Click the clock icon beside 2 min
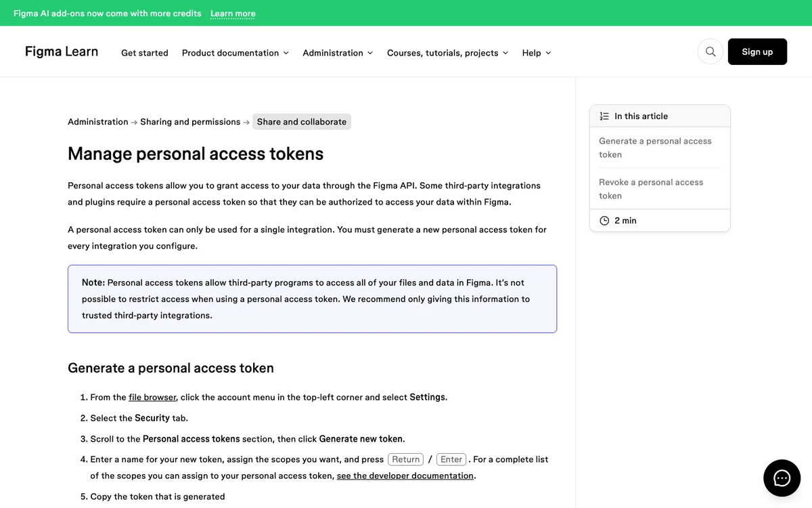812x508 pixels. tap(604, 221)
